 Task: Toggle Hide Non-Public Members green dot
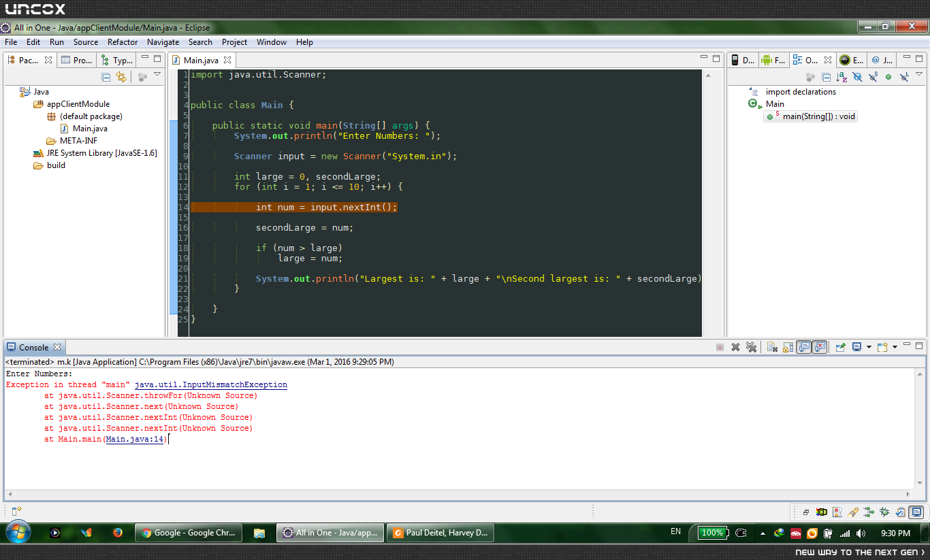tap(888, 77)
